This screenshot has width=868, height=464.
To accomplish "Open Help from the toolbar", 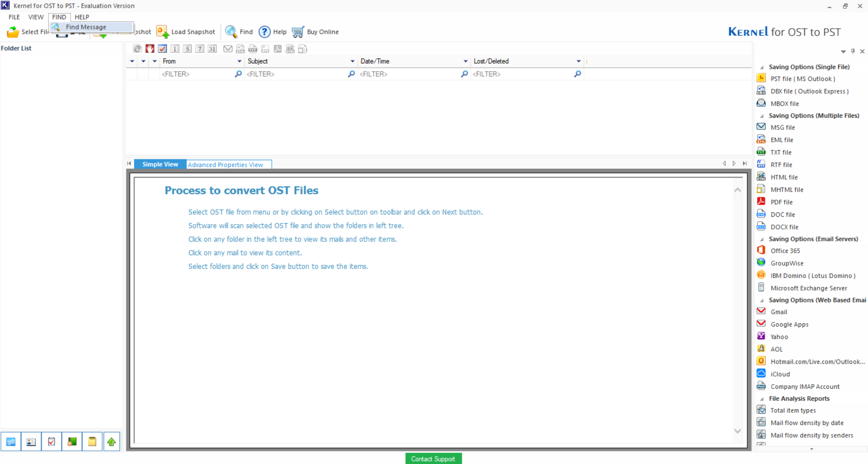I will click(272, 32).
